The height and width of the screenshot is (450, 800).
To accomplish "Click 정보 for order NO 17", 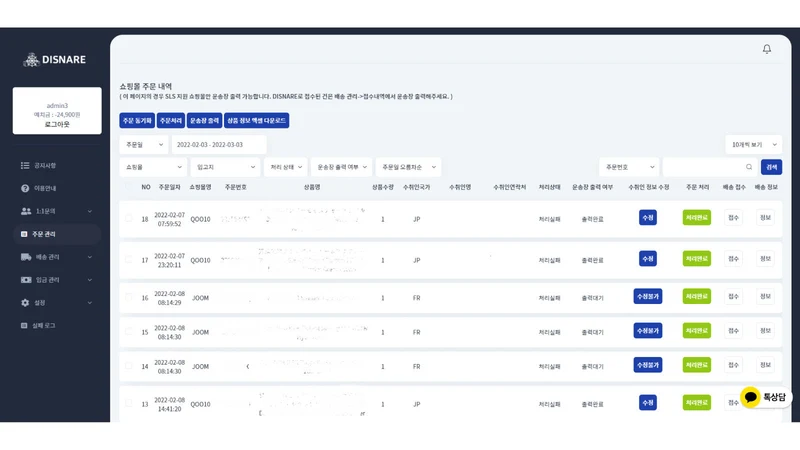I will [765, 259].
